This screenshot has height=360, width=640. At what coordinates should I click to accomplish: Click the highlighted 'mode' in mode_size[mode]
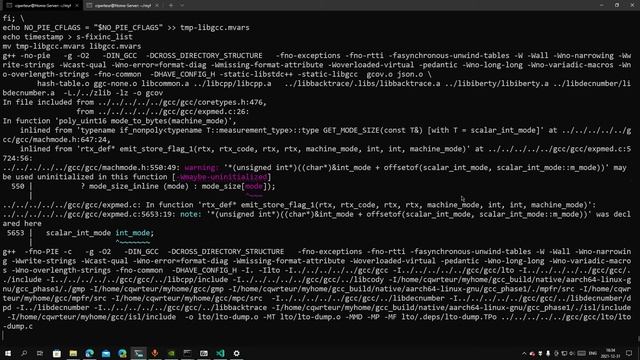(x=253, y=187)
